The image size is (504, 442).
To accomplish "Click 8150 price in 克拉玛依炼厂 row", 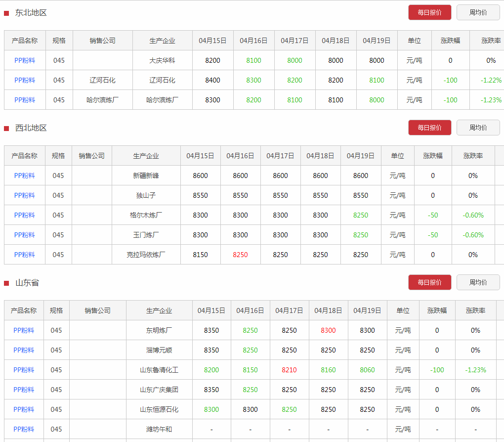I will (200, 255).
